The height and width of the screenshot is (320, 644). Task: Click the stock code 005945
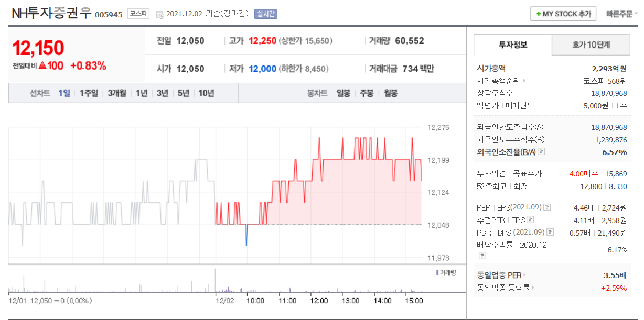point(109,15)
